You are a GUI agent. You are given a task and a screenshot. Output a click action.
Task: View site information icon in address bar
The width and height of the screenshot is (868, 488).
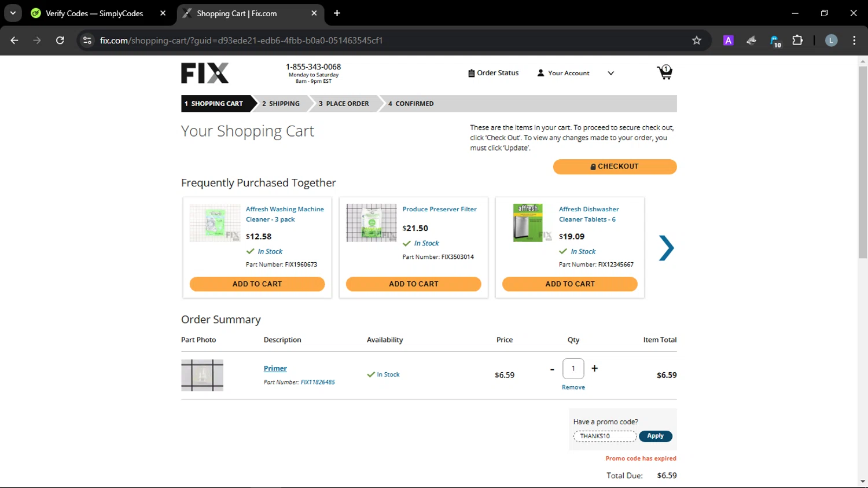(87, 41)
